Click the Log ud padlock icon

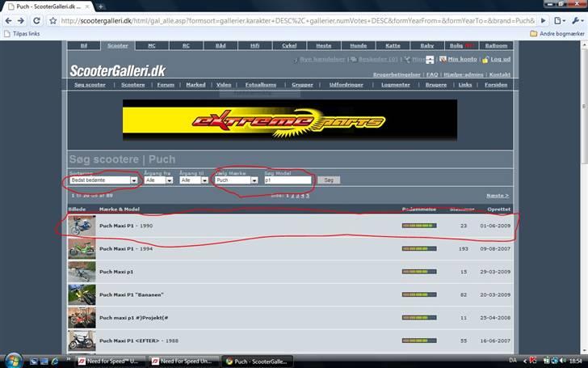click(485, 59)
